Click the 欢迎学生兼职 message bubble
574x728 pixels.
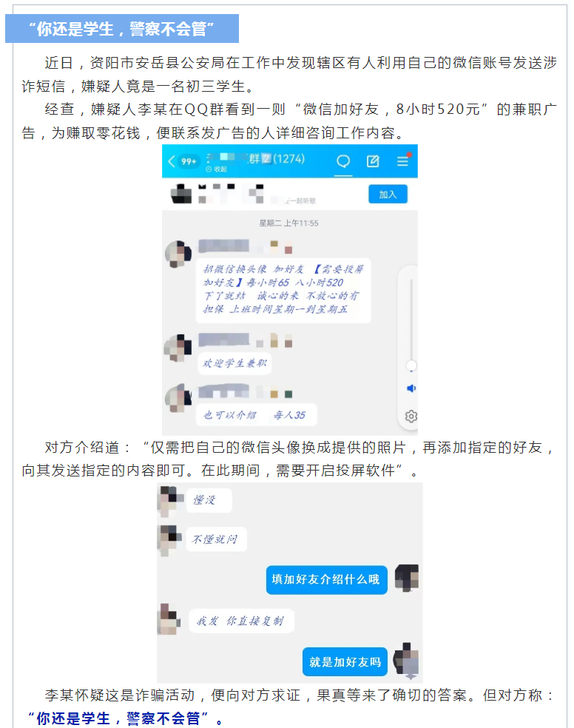point(234,363)
